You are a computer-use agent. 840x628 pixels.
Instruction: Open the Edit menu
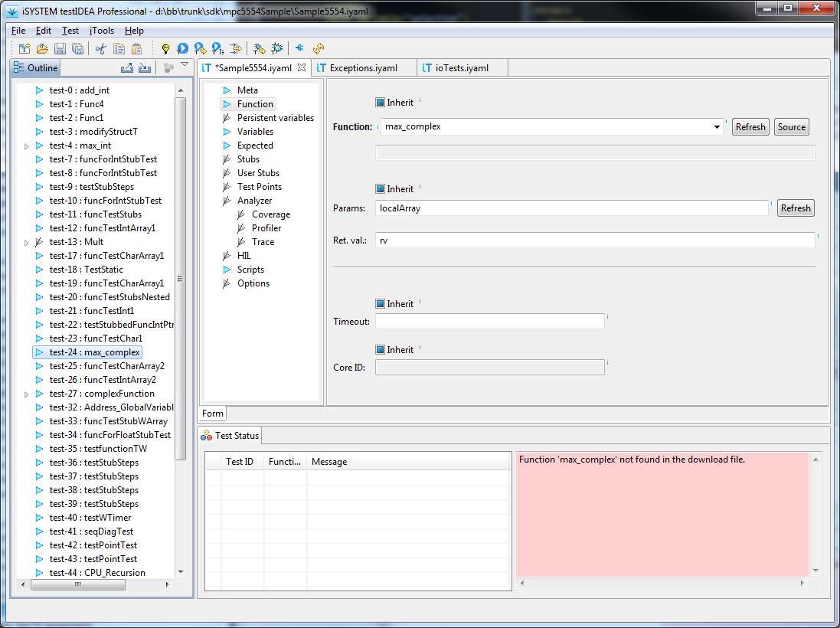(x=44, y=31)
